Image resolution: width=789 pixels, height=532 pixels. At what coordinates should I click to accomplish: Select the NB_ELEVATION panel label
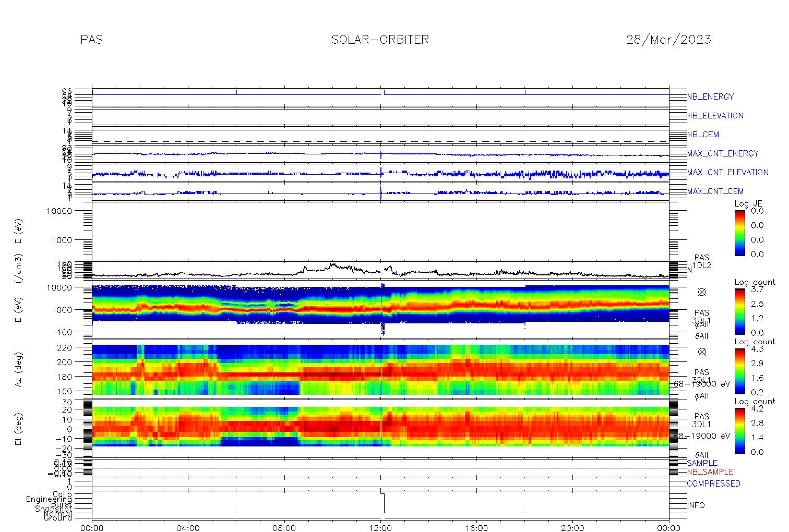pos(715,116)
